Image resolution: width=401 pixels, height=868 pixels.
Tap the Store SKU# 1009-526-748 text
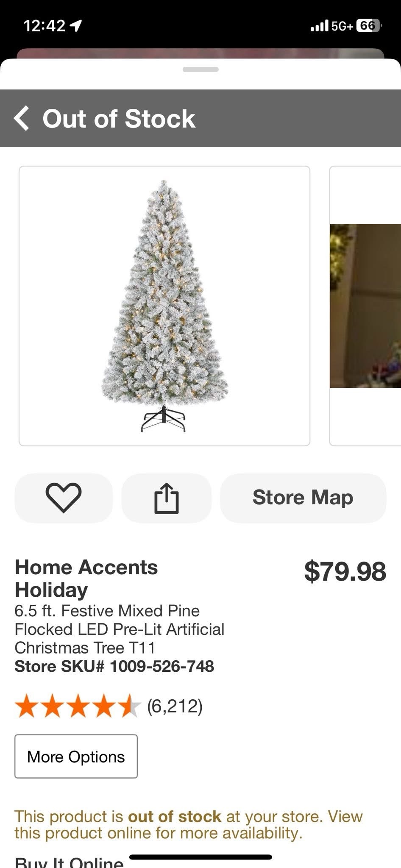[x=114, y=666]
